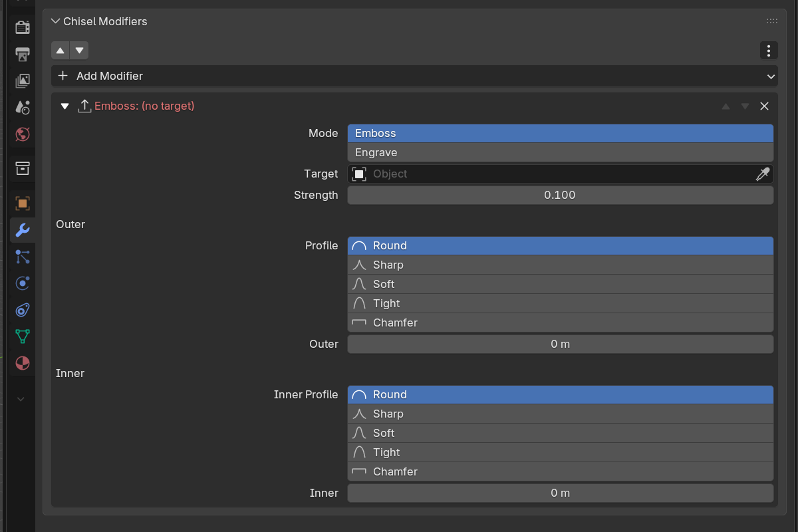Open the World properties tab
Image resolution: width=798 pixels, height=532 pixels.
point(23,134)
